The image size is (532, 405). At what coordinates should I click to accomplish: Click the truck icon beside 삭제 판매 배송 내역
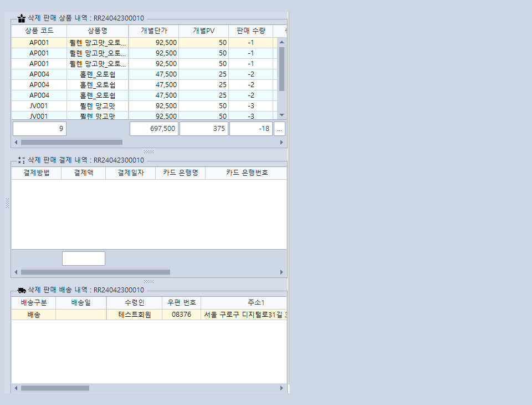(x=22, y=290)
